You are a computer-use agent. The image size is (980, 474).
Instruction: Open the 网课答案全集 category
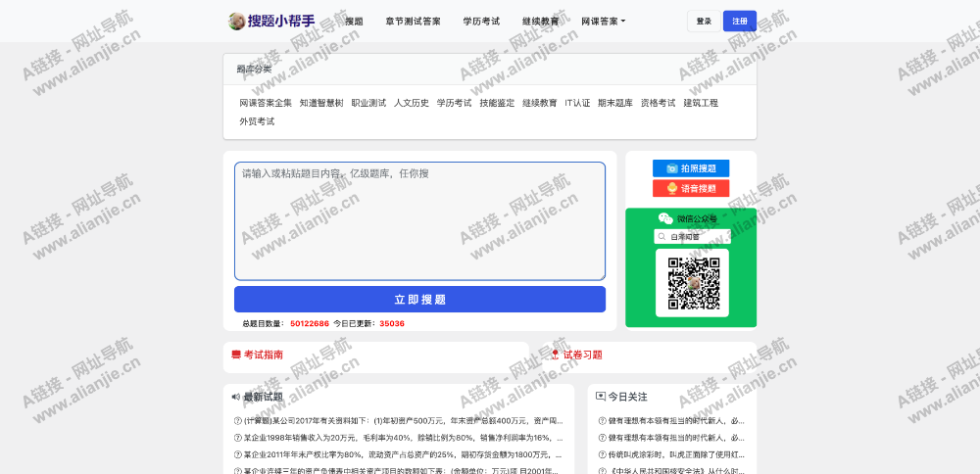pos(266,103)
